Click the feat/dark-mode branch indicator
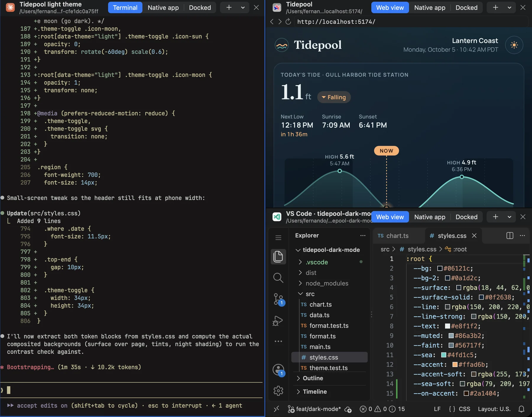 (314, 409)
